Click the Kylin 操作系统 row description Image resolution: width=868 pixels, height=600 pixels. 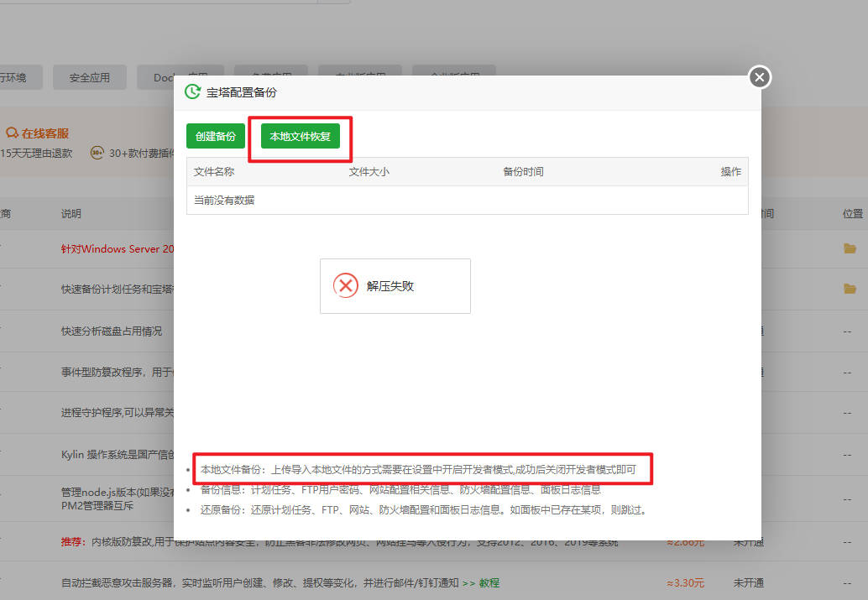(118, 455)
